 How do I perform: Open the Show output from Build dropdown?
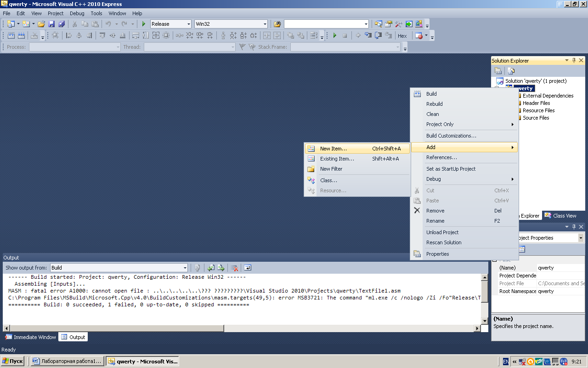[185, 268]
